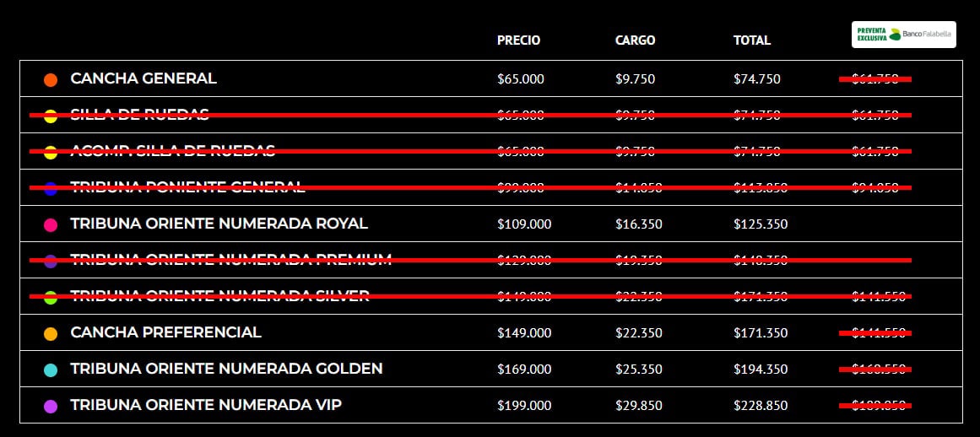The image size is (980, 437).
Task: Click the $199.000 price in the VIP row
Action: (x=523, y=406)
